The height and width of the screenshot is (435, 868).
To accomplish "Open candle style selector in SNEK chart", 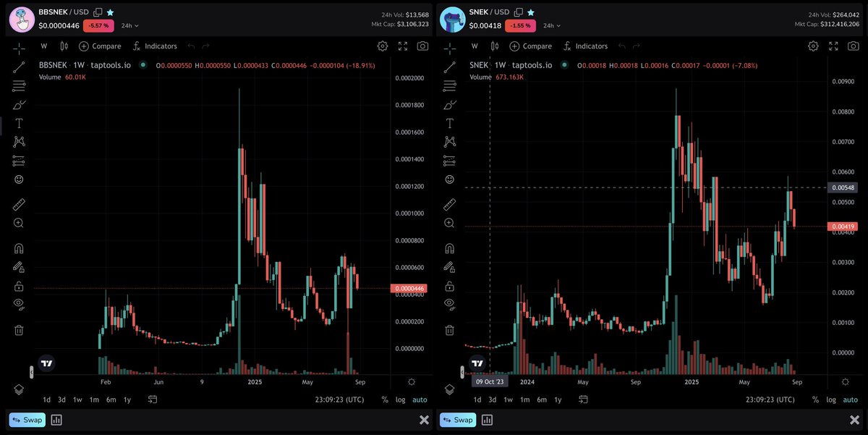I will pos(494,46).
